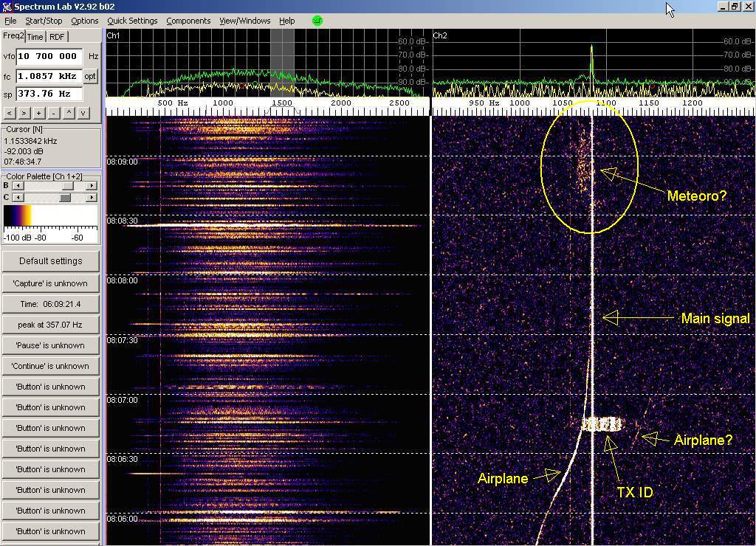756x546 pixels.
Task: Click right arrow of brightness B slider
Action: coord(92,186)
